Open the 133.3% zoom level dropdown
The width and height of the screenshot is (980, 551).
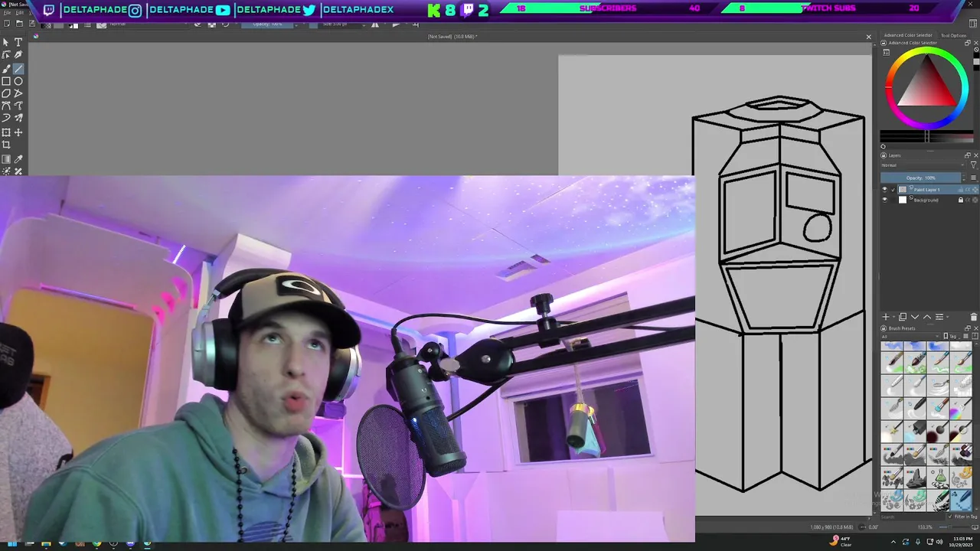tap(926, 527)
